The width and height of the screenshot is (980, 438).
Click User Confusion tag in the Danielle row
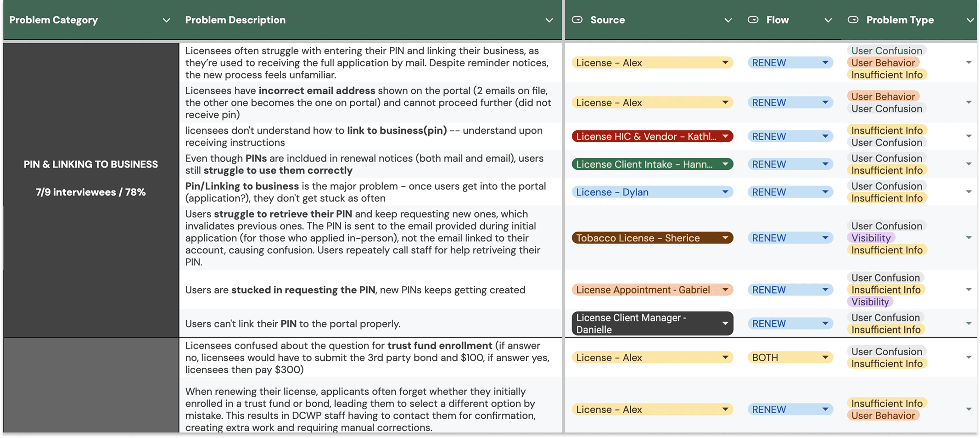pos(885,318)
